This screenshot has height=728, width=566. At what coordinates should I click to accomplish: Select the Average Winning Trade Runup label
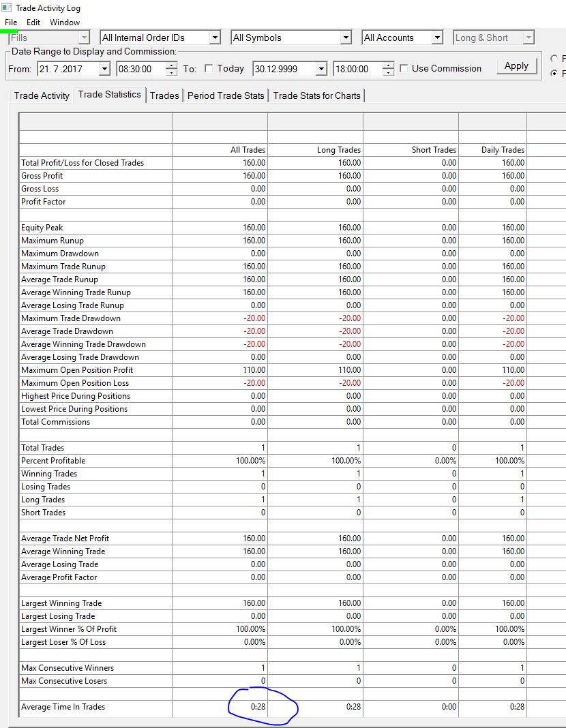click(76, 292)
